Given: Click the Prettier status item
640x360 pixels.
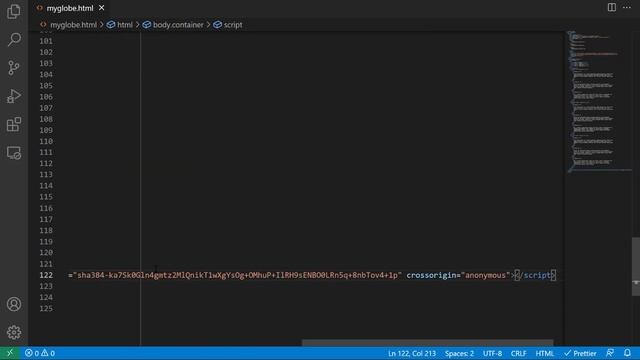Looking at the screenshot, I should [x=580, y=353].
